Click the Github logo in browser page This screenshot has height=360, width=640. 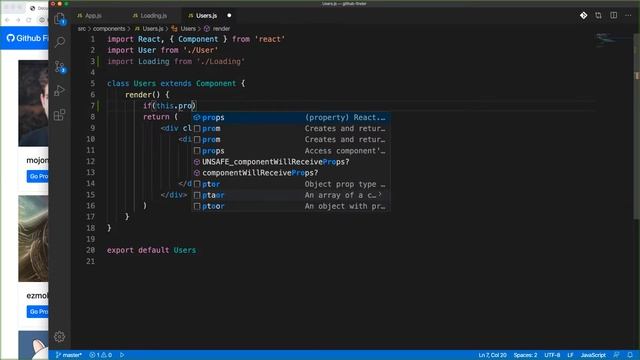[11, 38]
